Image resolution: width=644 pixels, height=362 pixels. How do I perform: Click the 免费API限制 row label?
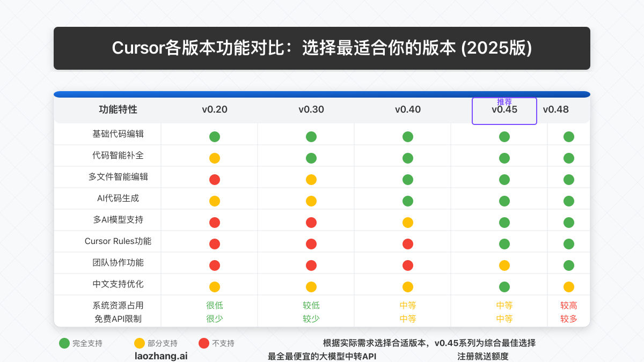point(118,319)
